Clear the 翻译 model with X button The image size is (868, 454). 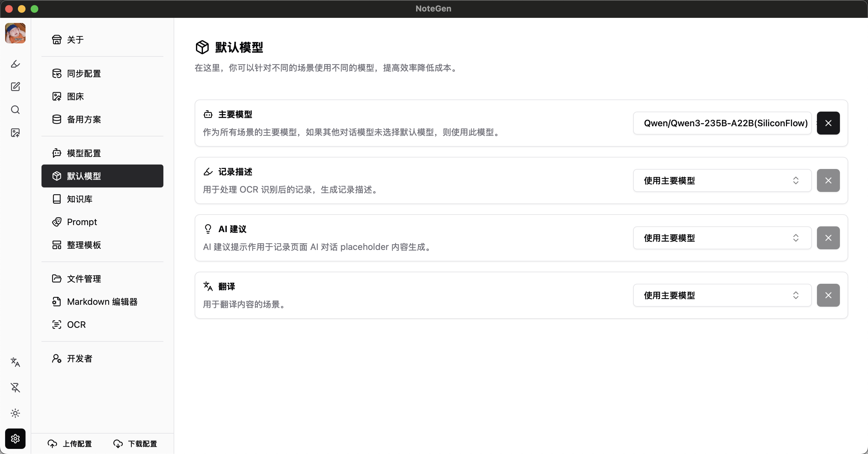click(x=828, y=295)
